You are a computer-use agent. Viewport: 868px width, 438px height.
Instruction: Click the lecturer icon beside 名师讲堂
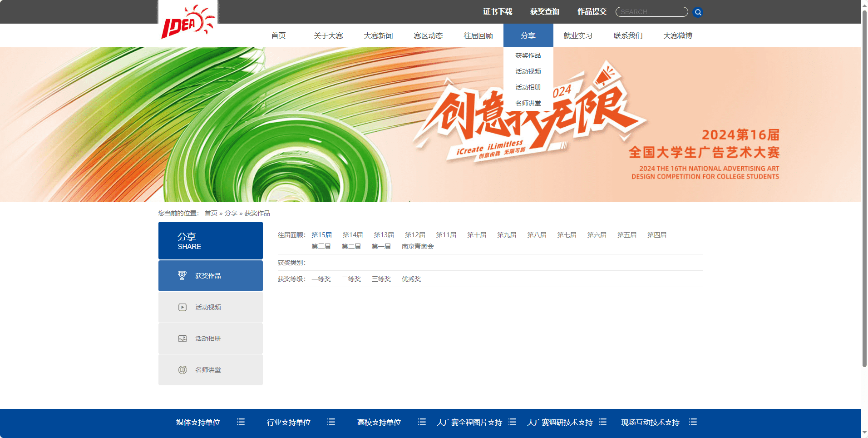tap(182, 370)
